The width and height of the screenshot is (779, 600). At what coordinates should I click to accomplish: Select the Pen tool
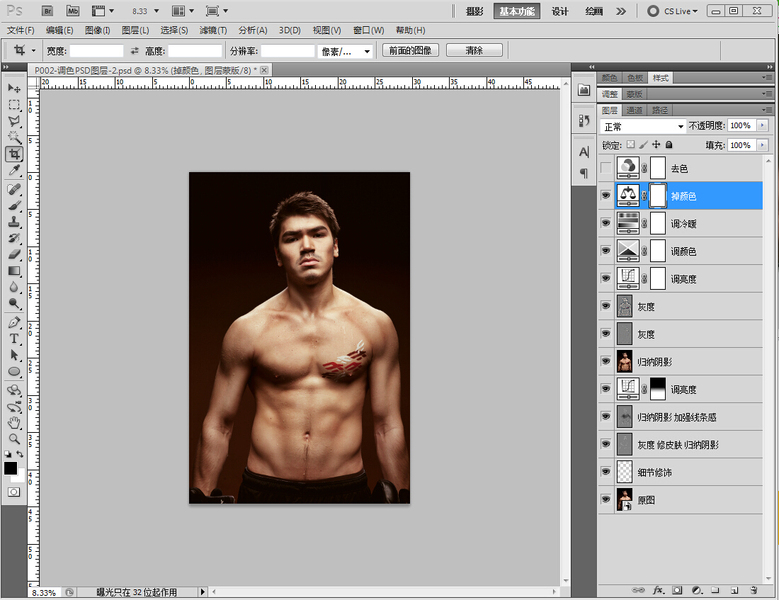click(x=14, y=322)
